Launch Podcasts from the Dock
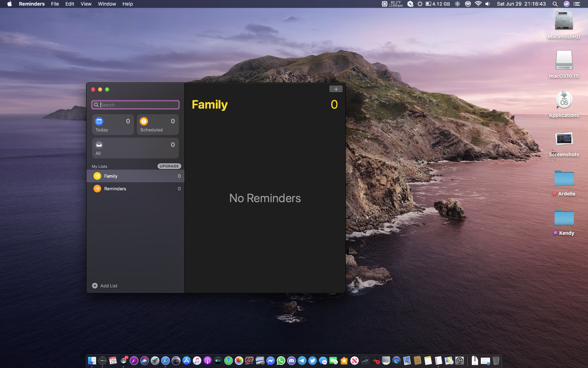The width and height of the screenshot is (588, 368). pyautogui.click(x=208, y=361)
